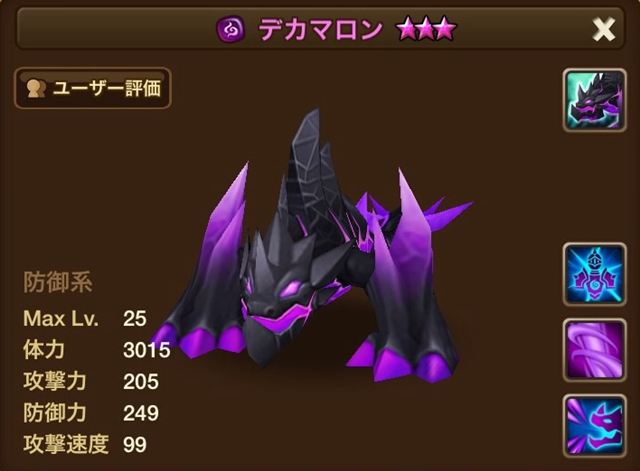View the blue armored knight skill icon

point(594,274)
